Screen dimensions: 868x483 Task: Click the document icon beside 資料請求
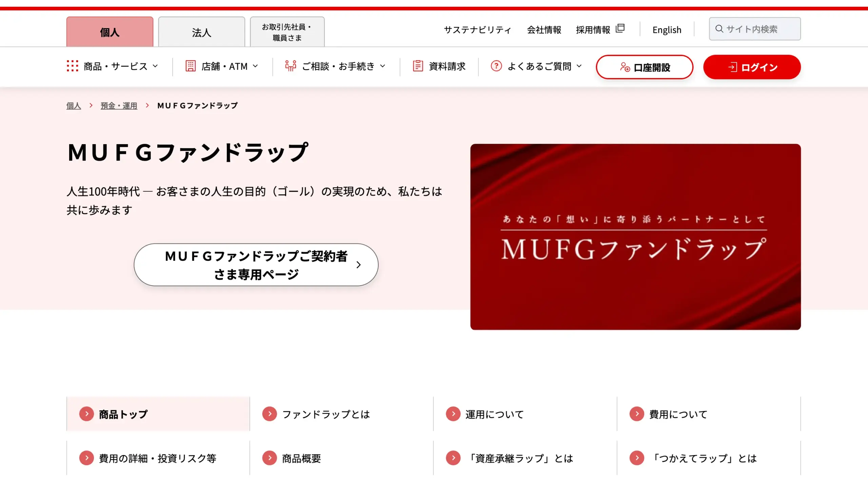[x=418, y=66]
